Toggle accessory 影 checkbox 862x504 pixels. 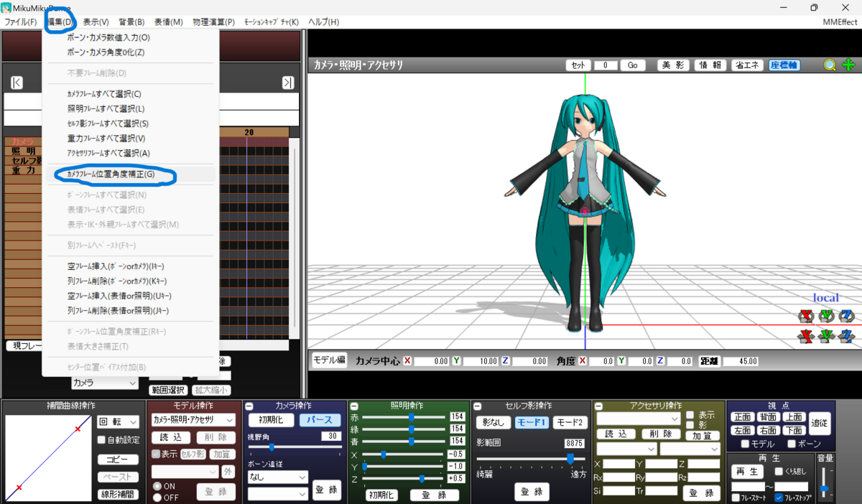(x=690, y=425)
